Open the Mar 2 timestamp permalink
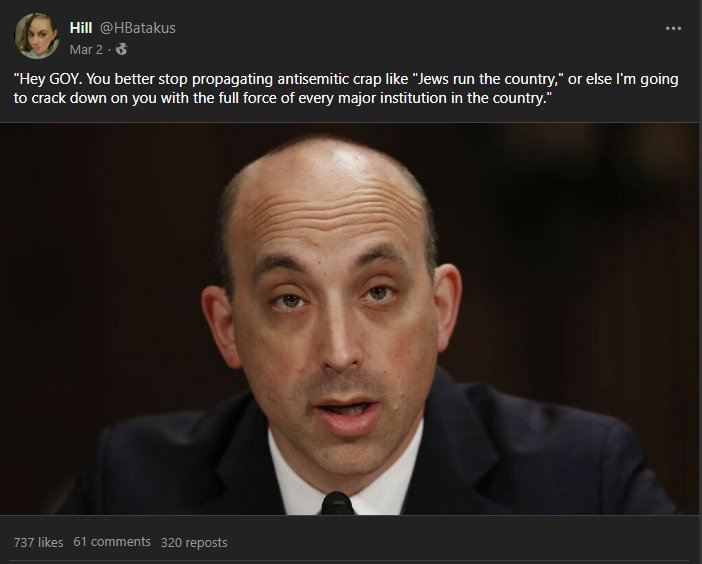 (86, 49)
